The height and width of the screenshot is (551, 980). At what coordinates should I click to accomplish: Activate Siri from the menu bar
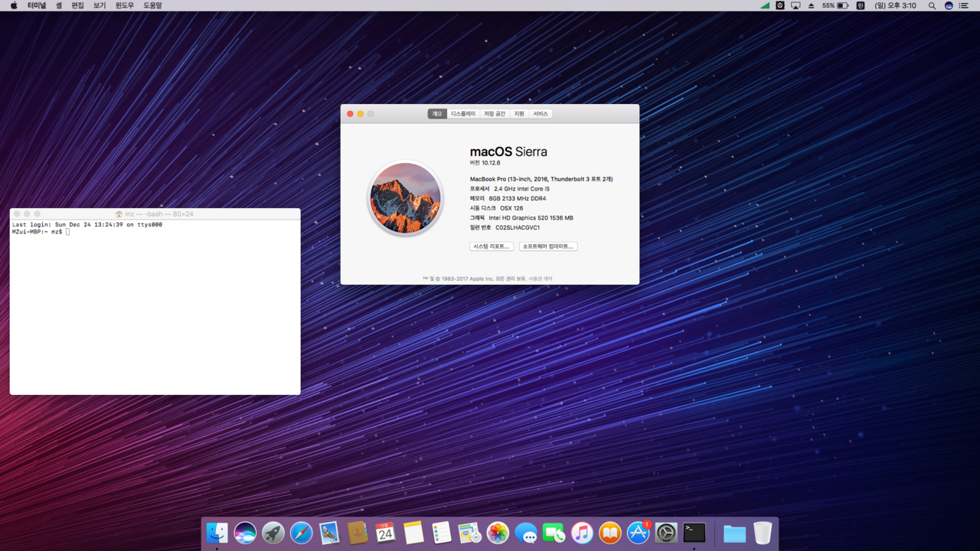pyautogui.click(x=949, y=5)
